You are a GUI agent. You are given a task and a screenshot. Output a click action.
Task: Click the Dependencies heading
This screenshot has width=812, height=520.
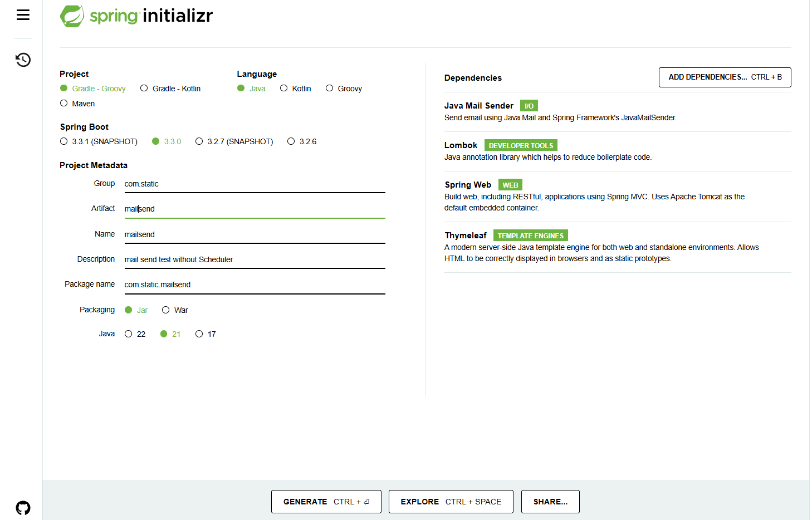click(473, 78)
